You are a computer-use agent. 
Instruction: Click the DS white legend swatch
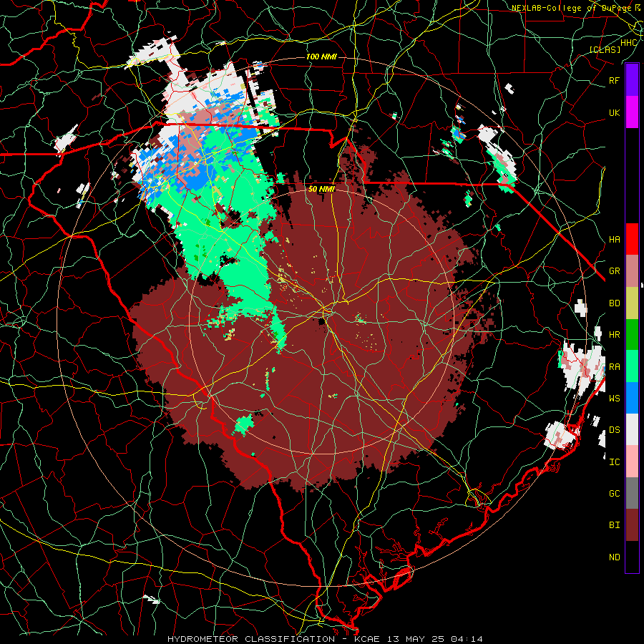click(632, 429)
